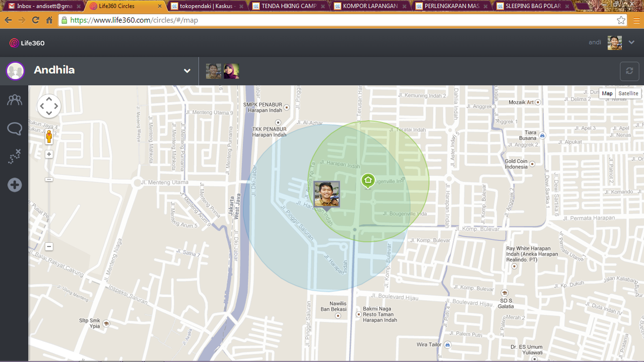Image resolution: width=644 pixels, height=362 pixels.
Task: Switch to Map view
Action: point(607,93)
